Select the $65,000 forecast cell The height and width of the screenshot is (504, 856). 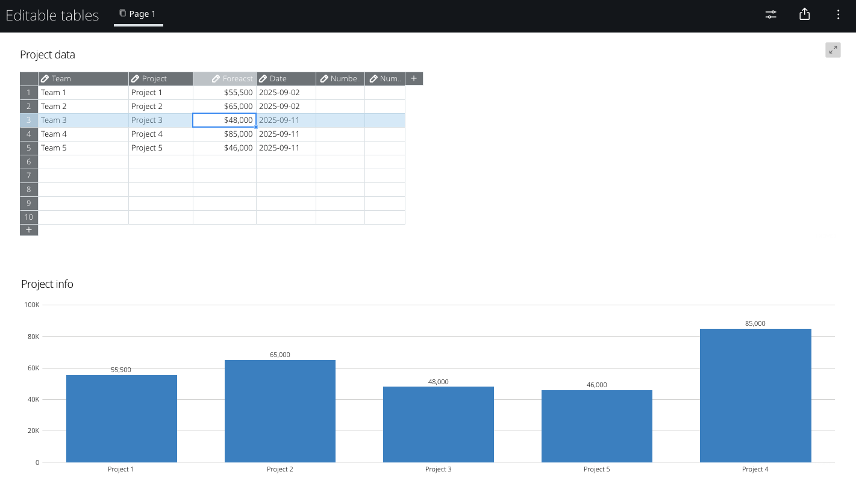tap(225, 107)
